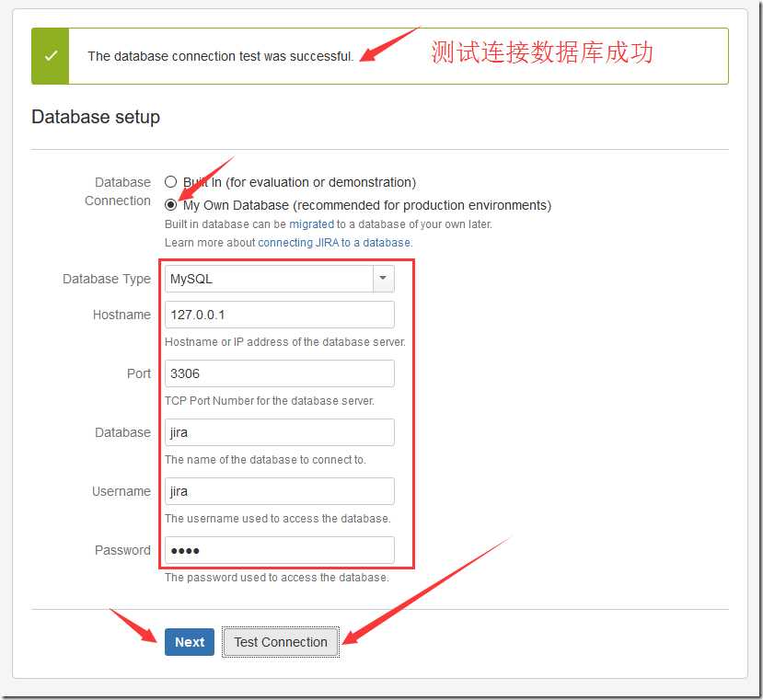This screenshot has width=763, height=700.
Task: Click the 'Username' field label
Action: [121, 491]
